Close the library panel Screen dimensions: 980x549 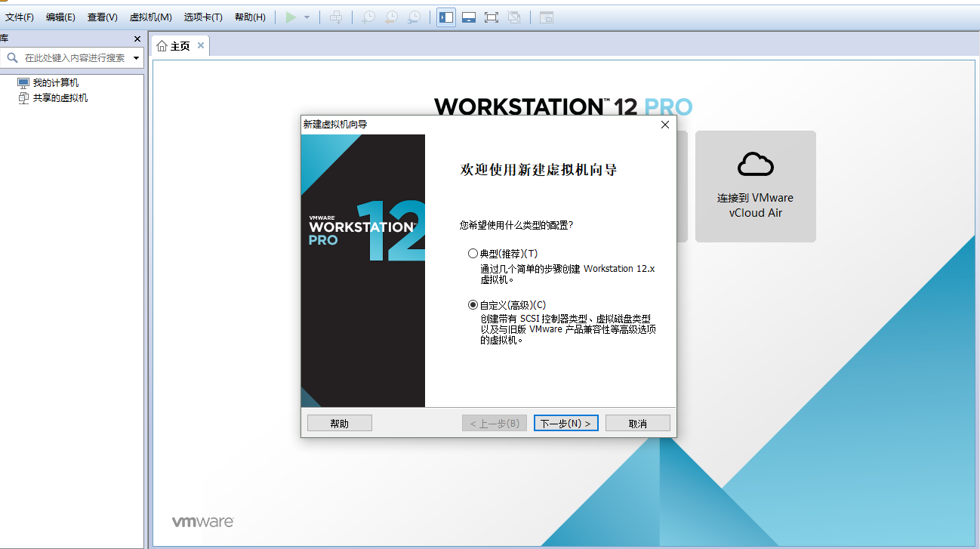(x=137, y=39)
